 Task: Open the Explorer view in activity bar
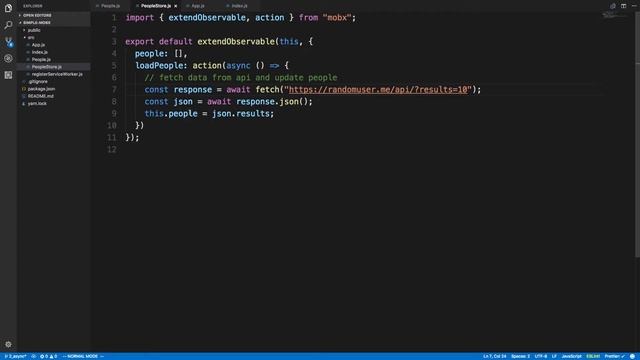8,8
